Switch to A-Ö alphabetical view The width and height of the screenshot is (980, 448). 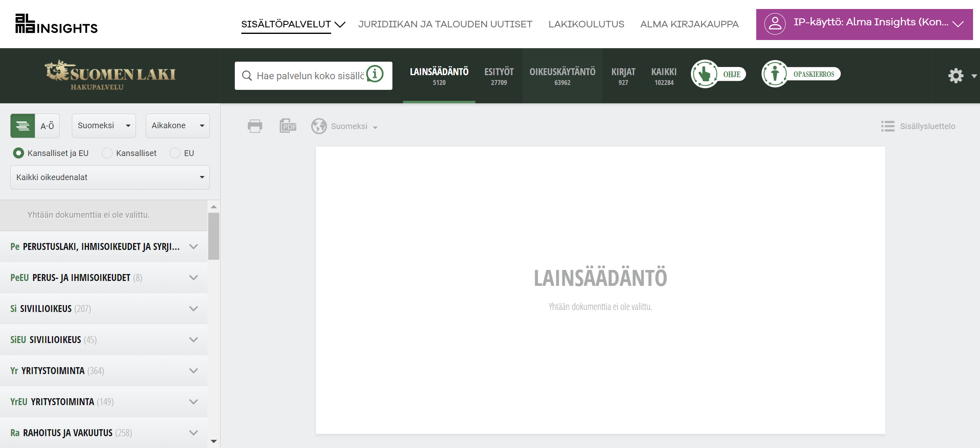47,126
